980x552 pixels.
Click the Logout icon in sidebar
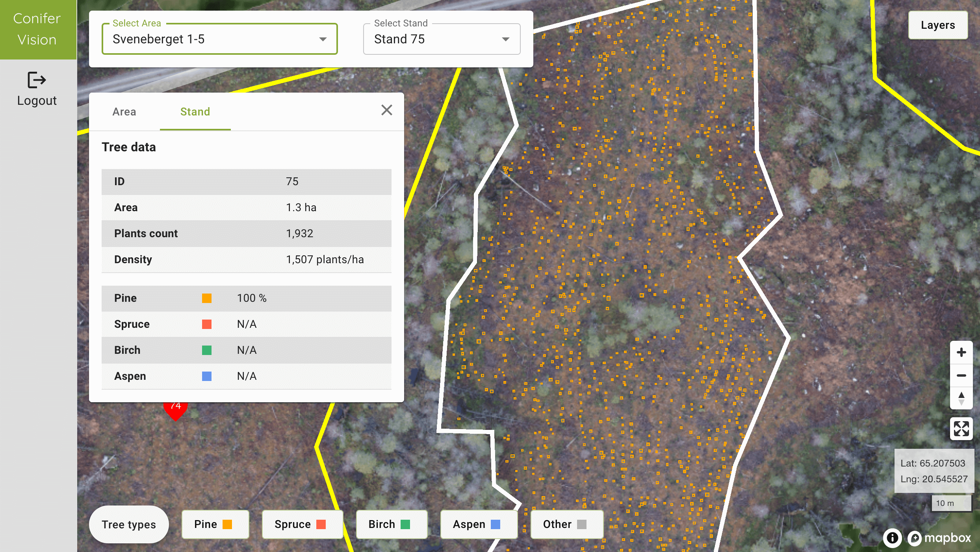37,80
